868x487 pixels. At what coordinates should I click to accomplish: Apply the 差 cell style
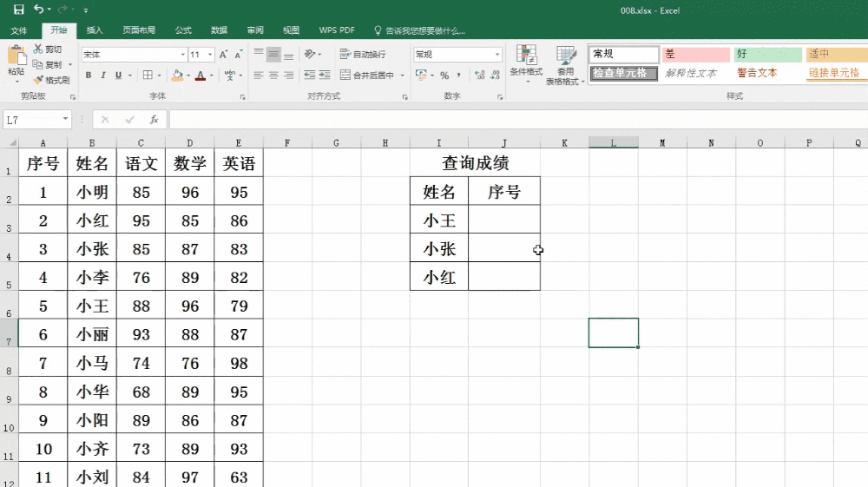(696, 54)
